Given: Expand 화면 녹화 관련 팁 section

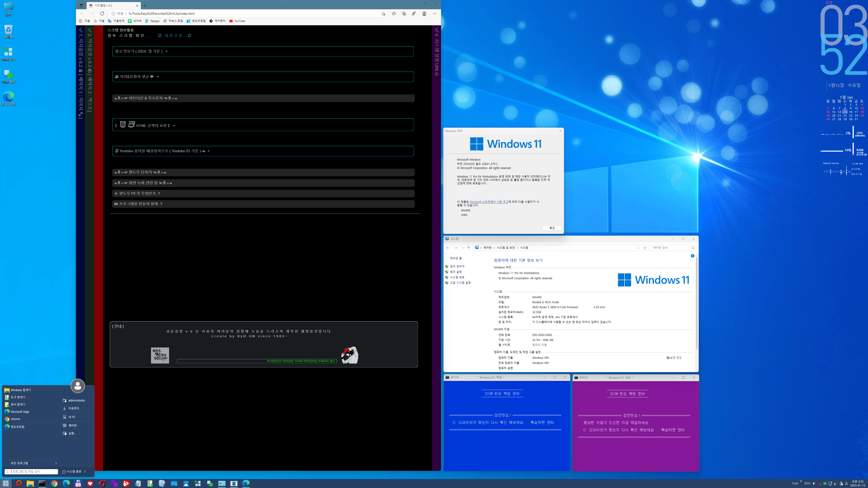Looking at the screenshot, I should [x=263, y=183].
